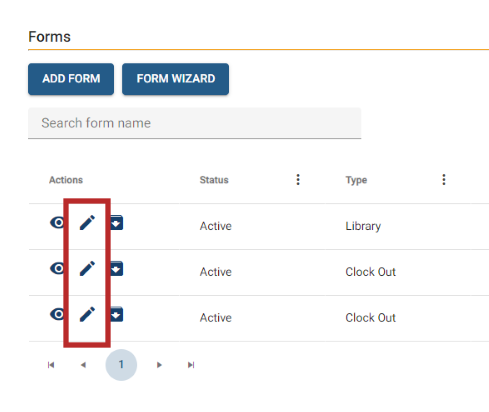Download the first Clock Out form
Image resolution: width=489 pixels, height=412 pixels.
117,268
